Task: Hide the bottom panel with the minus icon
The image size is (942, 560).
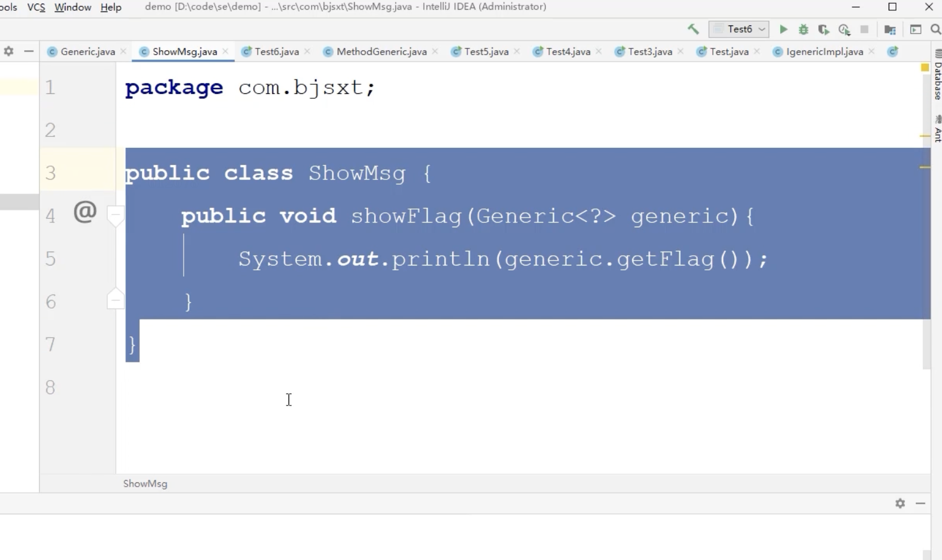Action: coord(921,503)
